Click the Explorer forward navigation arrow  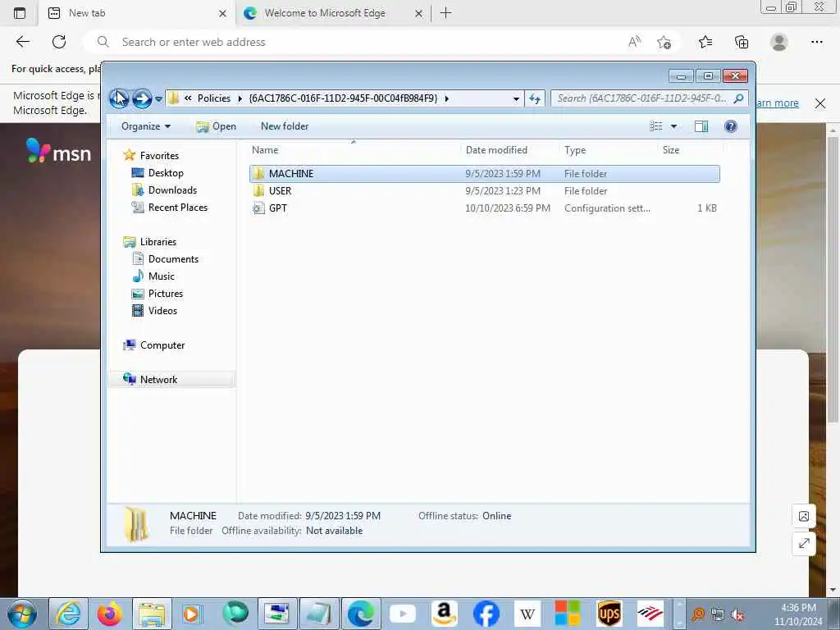[x=142, y=98]
